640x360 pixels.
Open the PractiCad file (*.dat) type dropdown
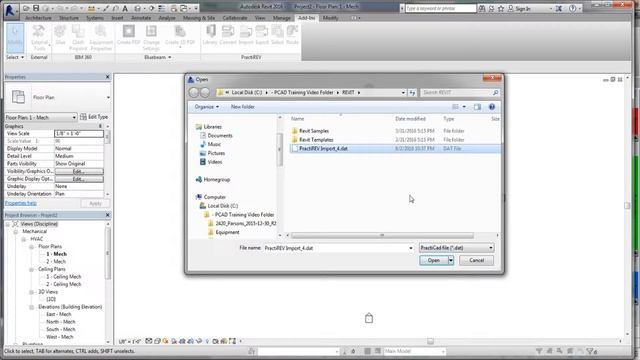[x=457, y=248]
